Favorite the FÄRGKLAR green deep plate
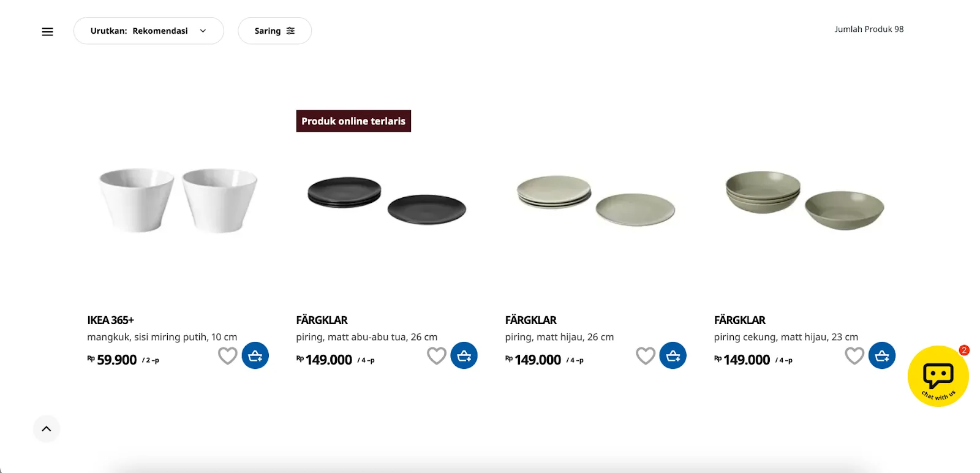 (854, 355)
